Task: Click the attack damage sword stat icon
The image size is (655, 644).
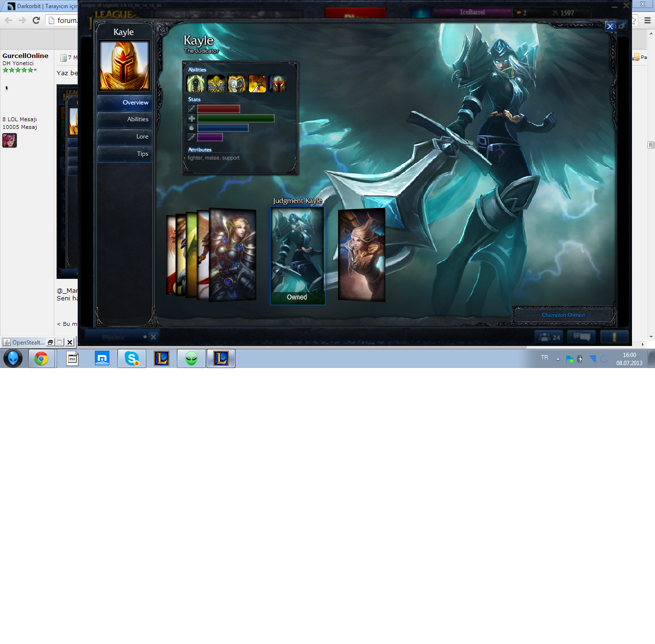Action: 191,109
